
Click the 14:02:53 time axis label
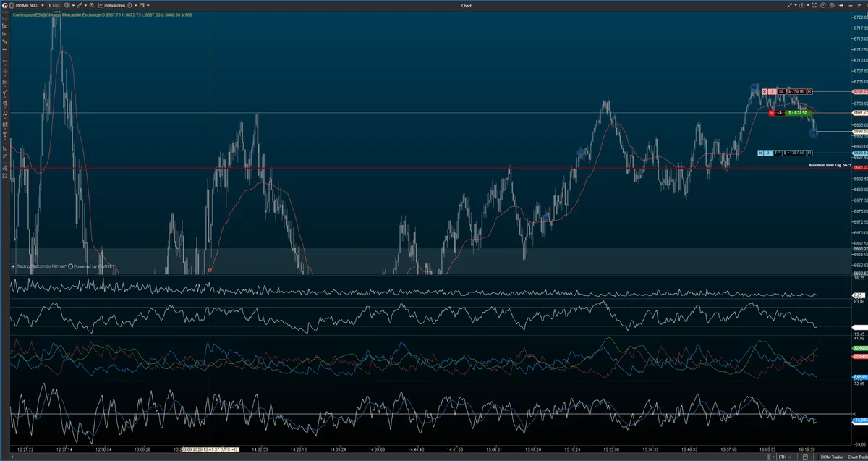pos(261,449)
